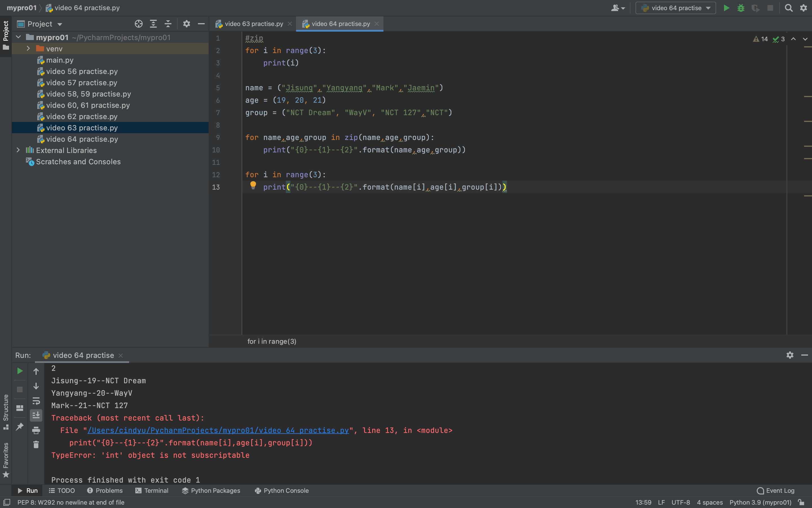Click restore layout icon in Run panel
This screenshot has height=508, width=812.
pos(20,408)
